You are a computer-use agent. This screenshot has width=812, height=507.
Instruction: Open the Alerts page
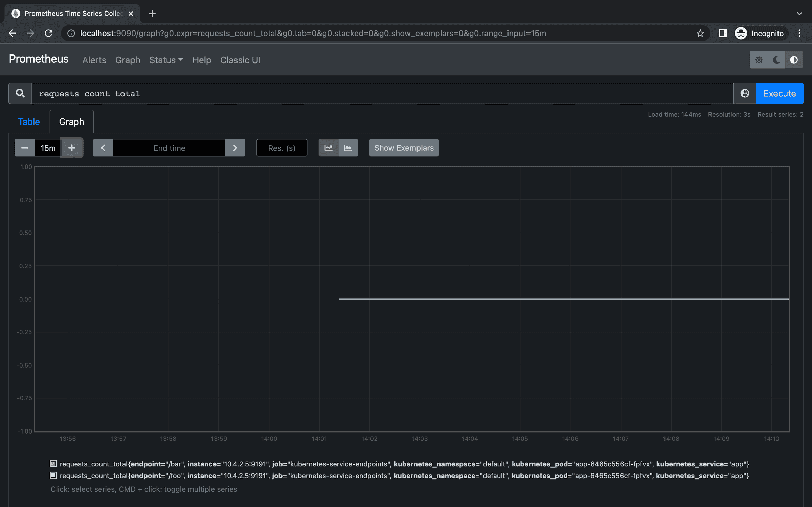coord(94,60)
